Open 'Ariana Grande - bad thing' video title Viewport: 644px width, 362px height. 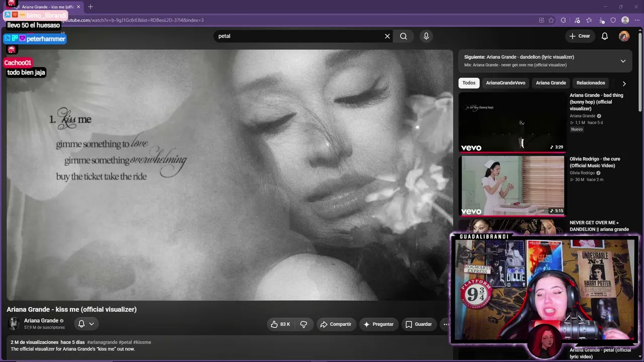tap(597, 102)
